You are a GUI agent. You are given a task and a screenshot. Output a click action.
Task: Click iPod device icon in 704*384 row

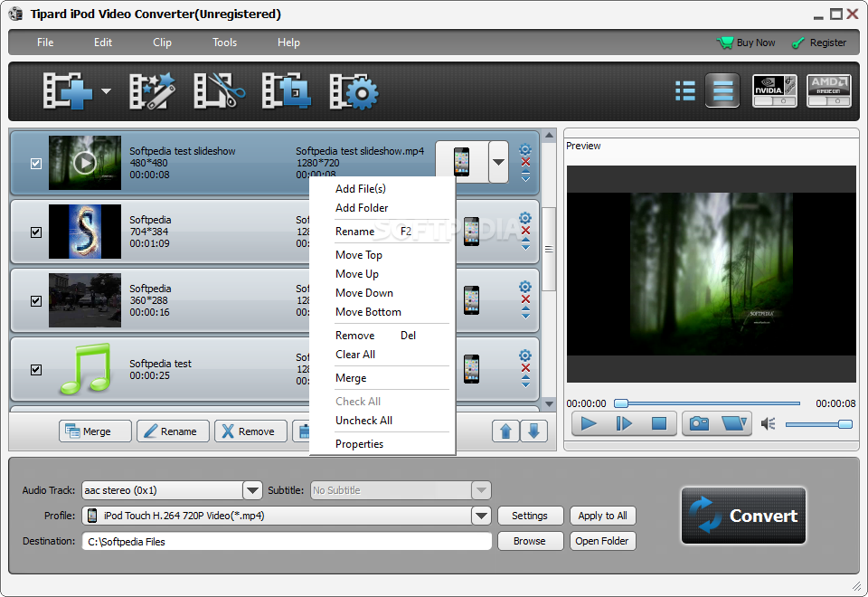(x=472, y=232)
